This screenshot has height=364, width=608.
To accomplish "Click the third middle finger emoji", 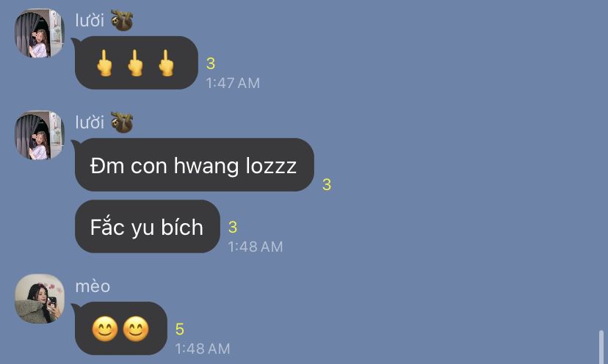I will [x=167, y=63].
